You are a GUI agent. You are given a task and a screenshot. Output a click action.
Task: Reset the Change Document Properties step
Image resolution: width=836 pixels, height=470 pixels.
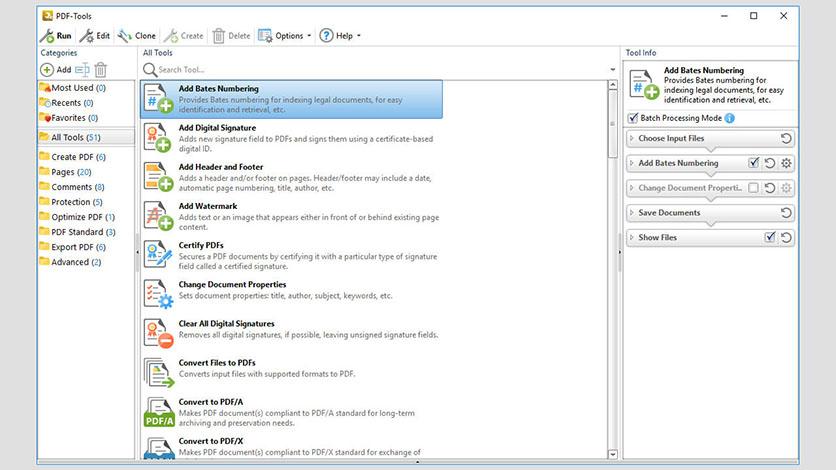pos(770,188)
